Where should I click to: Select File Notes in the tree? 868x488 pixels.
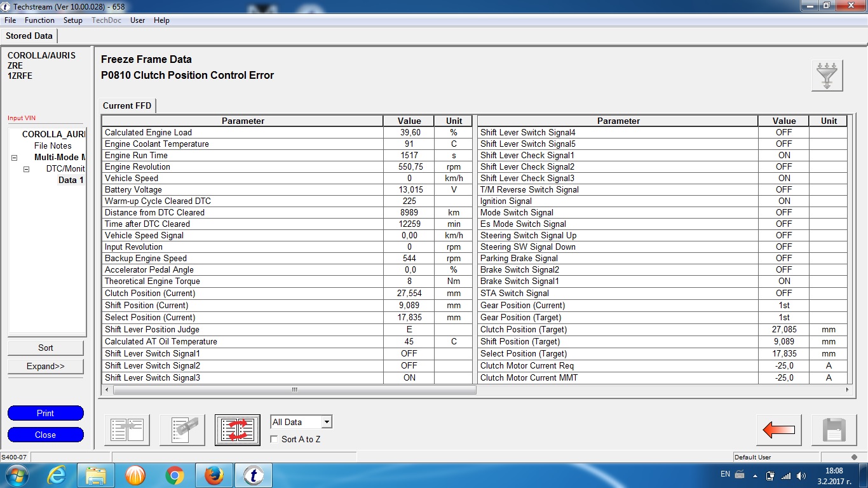coord(53,146)
